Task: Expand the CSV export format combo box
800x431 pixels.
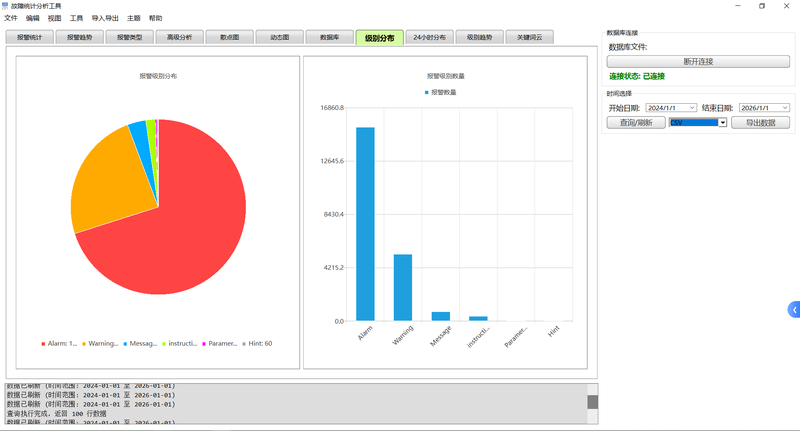Action: click(x=722, y=122)
